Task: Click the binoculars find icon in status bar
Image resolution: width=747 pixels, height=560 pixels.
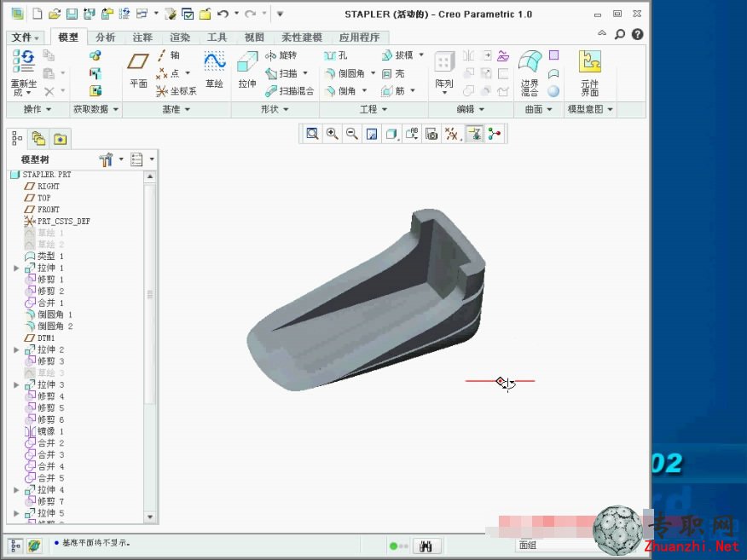Action: [426, 546]
